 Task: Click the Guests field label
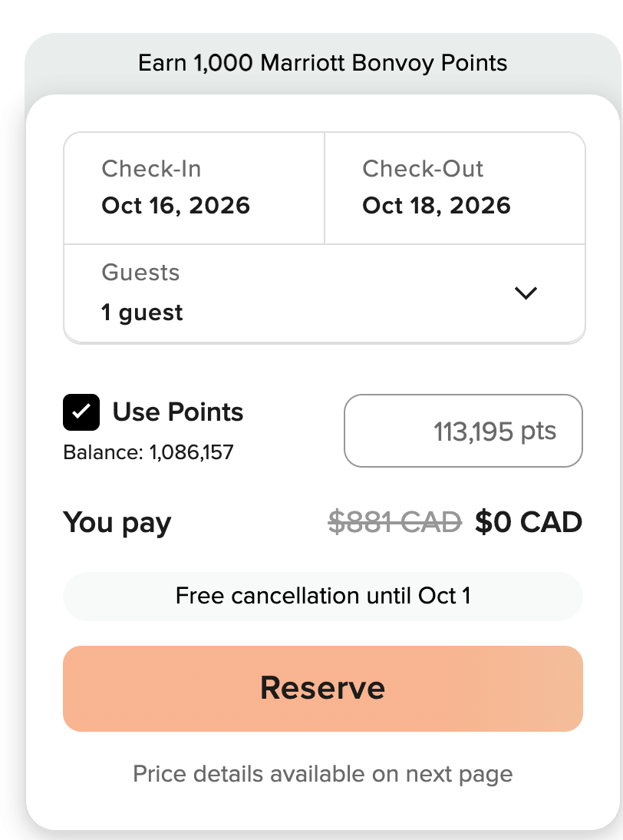(x=140, y=272)
